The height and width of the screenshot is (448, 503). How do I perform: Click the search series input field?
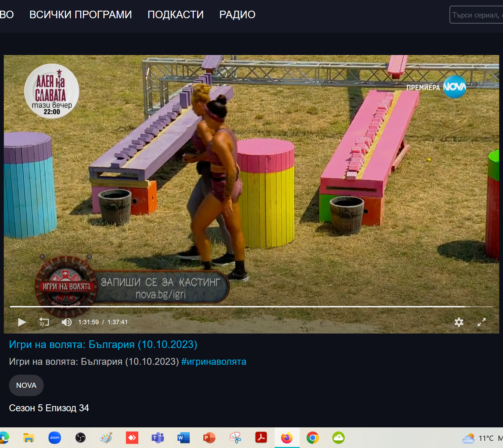(477, 15)
